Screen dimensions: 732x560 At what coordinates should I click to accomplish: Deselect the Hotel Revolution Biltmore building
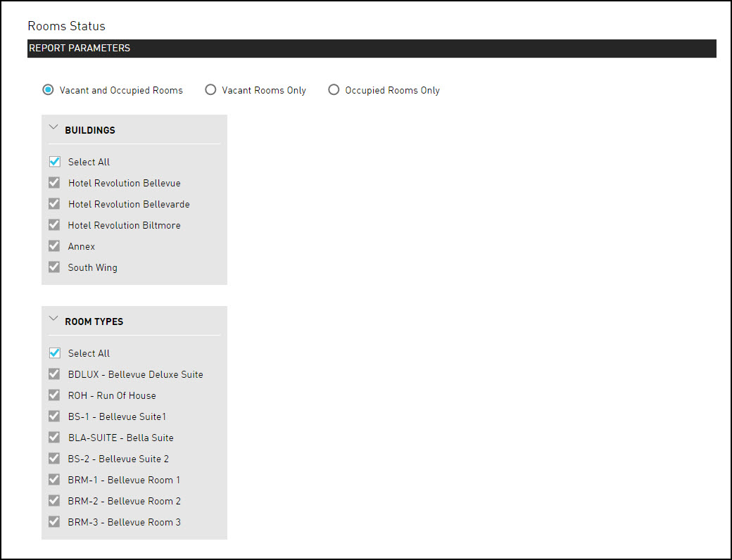(x=54, y=224)
